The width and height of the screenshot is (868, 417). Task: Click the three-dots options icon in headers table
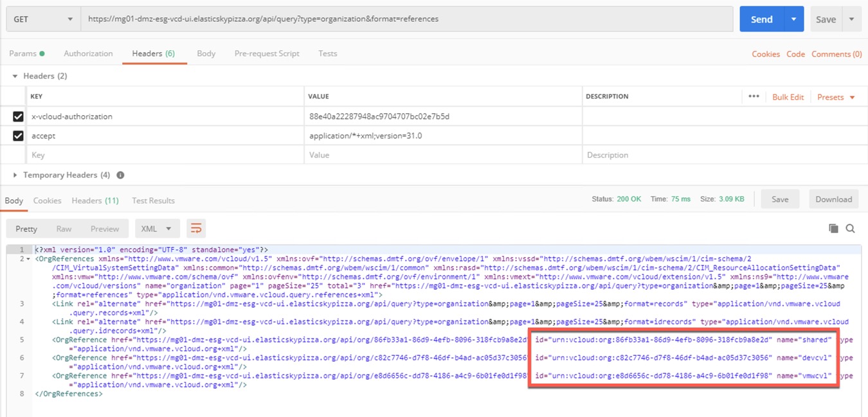[x=754, y=97]
